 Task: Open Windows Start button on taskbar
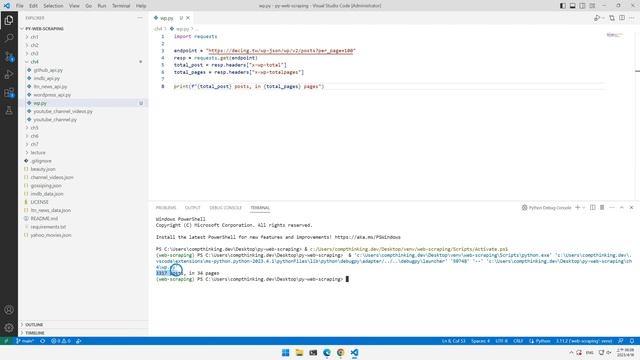[286, 353]
